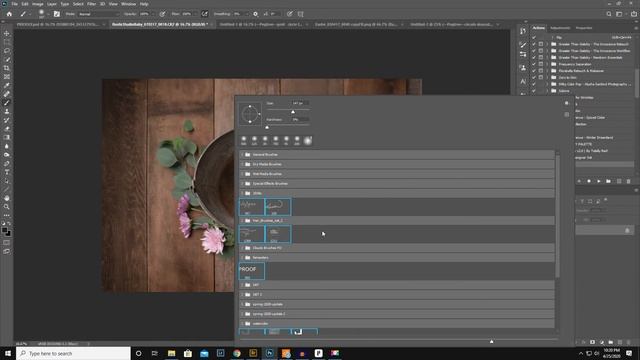Screen dimensions: 640x360
Task: Click the brush thumbnail size slider handle
Action: click(x=491, y=341)
